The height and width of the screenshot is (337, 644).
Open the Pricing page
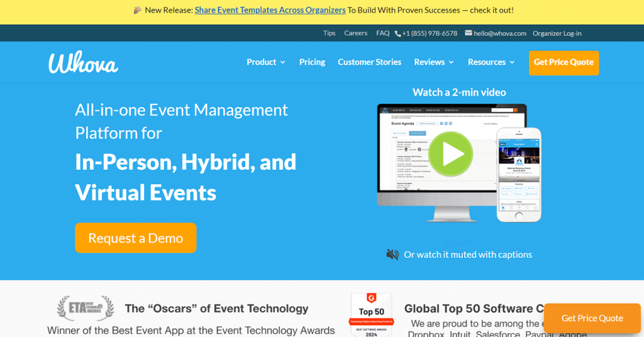[x=312, y=62]
